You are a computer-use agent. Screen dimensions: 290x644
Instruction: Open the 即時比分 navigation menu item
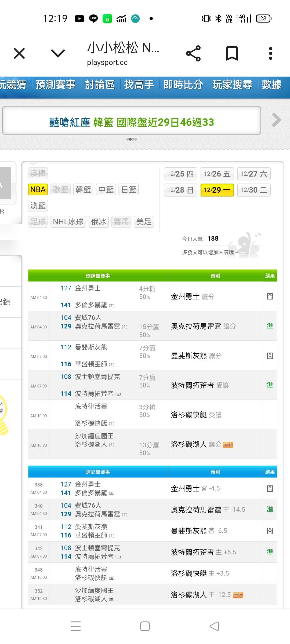click(x=183, y=85)
